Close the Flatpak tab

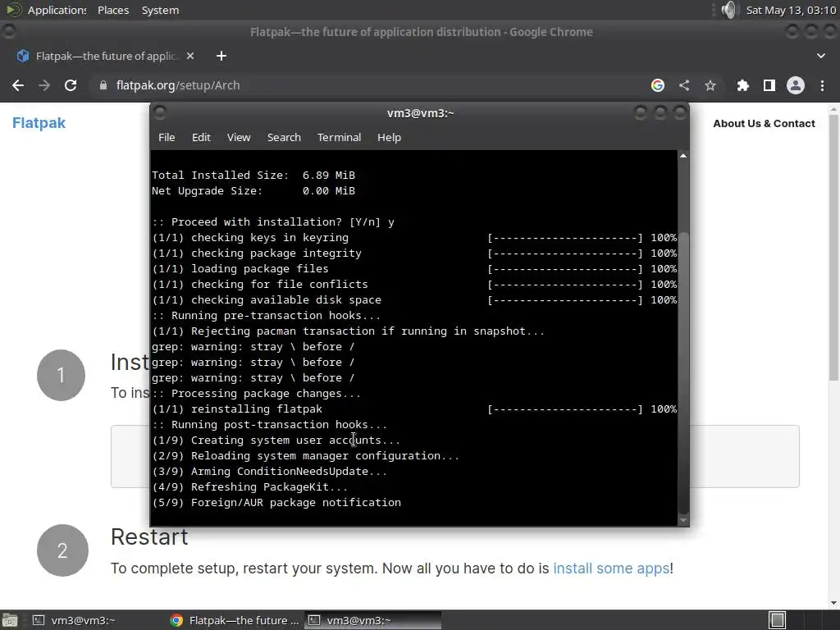coord(190,56)
